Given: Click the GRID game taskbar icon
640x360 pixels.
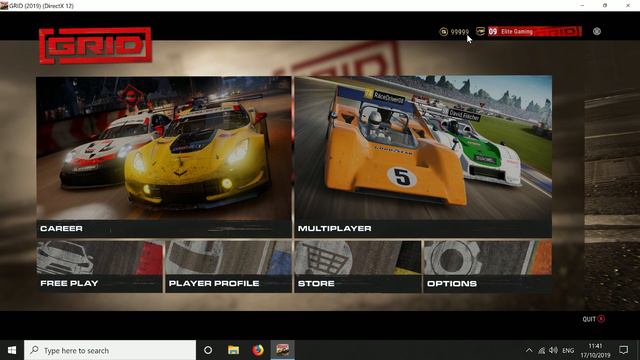Looking at the screenshot, I should click(282, 350).
